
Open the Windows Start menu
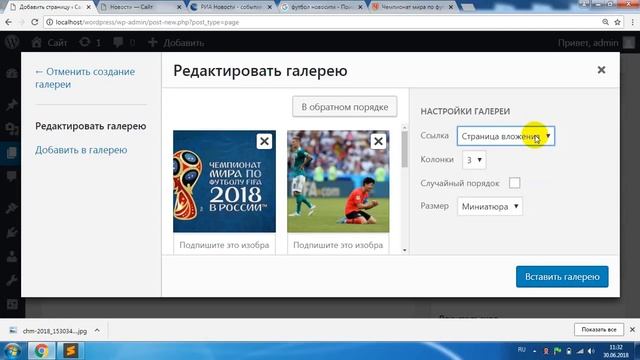tap(12, 351)
